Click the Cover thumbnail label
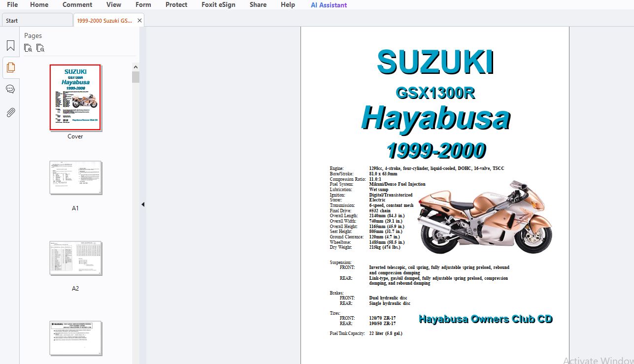 (75, 136)
